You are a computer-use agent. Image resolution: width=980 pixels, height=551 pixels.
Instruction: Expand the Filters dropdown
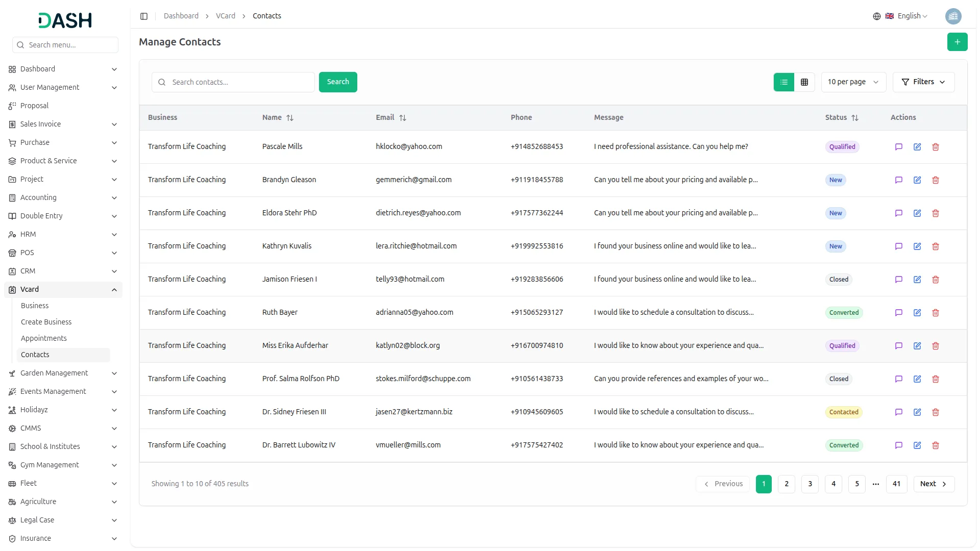923,82
